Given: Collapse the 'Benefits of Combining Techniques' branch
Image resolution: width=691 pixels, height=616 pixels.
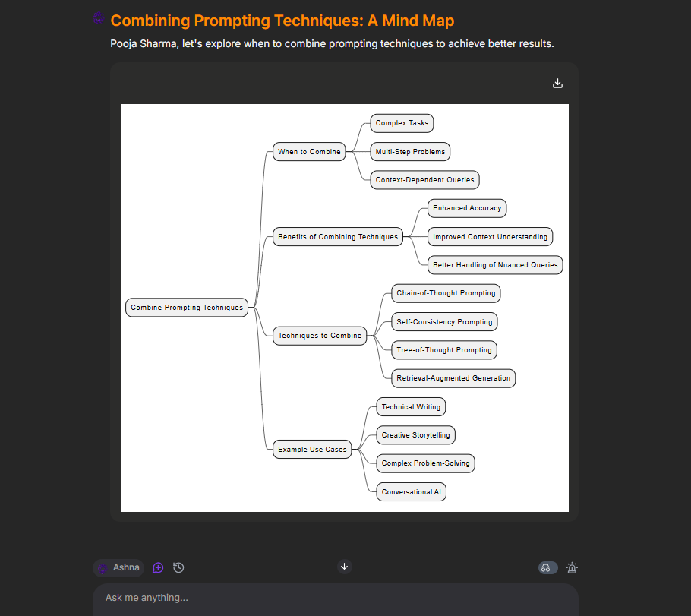Looking at the screenshot, I should coord(337,236).
